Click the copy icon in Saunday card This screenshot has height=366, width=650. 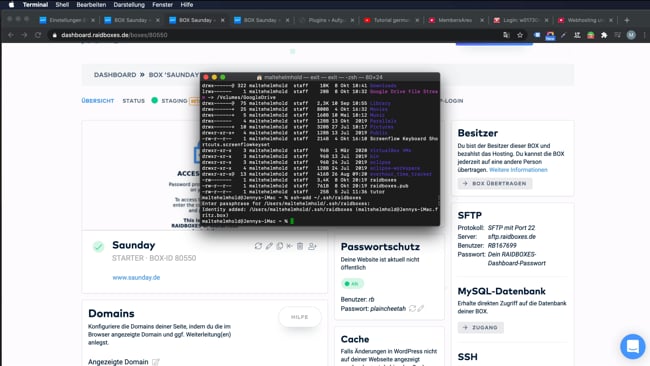(x=279, y=246)
